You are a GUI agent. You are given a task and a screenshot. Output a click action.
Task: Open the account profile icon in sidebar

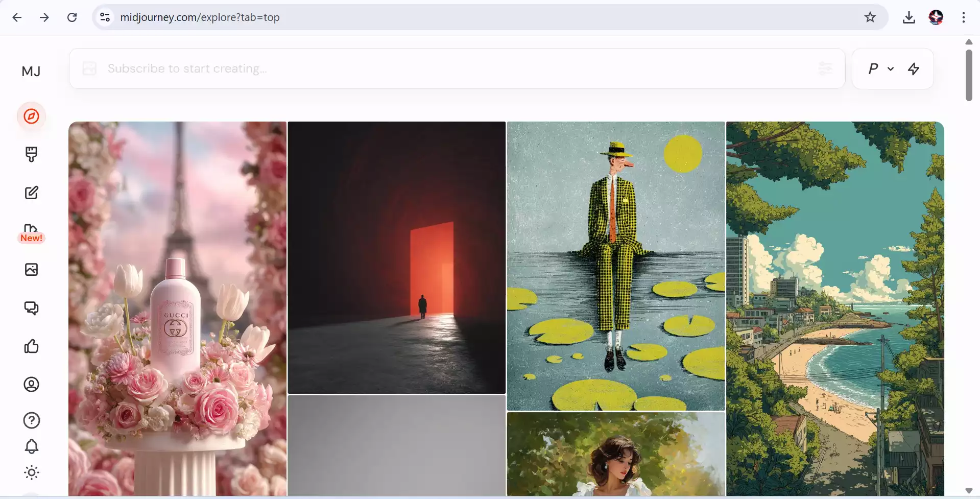[x=31, y=384]
